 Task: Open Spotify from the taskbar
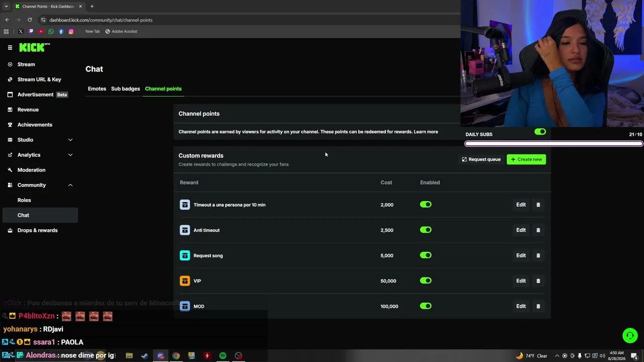(x=223, y=355)
